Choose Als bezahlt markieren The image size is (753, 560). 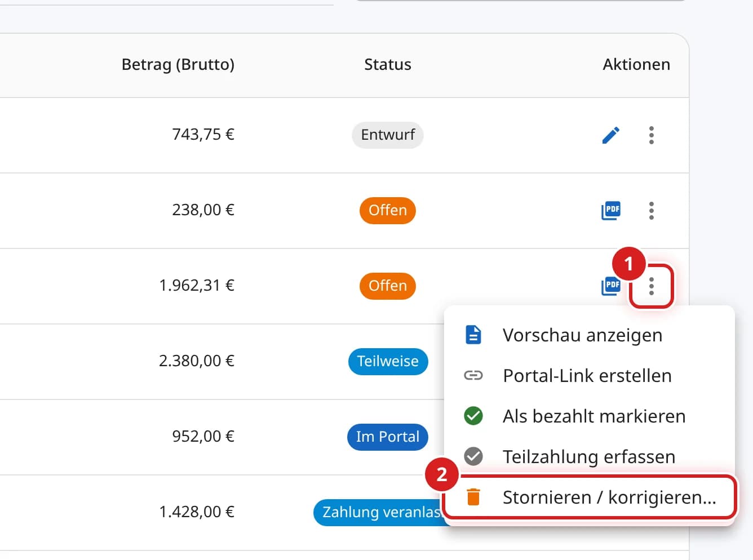pos(590,416)
